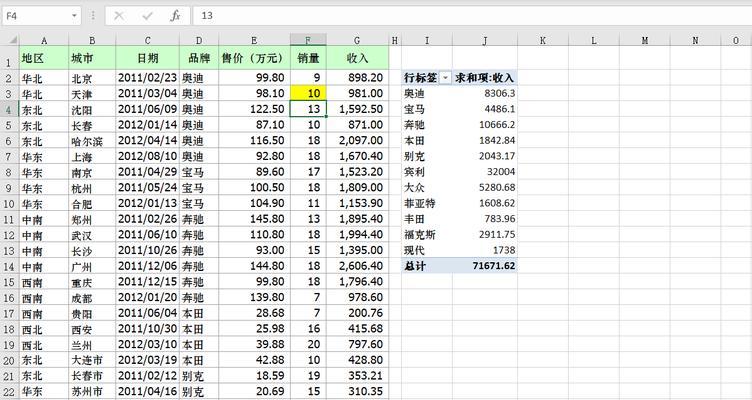The width and height of the screenshot is (752, 400).
Task: Click the formula bar input showing 13
Action: [x=472, y=16]
